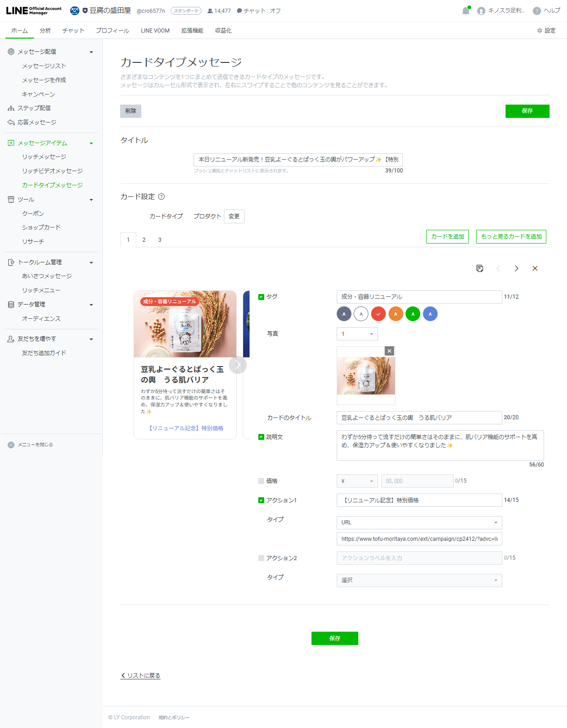Image resolution: width=567 pixels, height=728 pixels.
Task: Click the 削除 button
Action: click(x=131, y=111)
